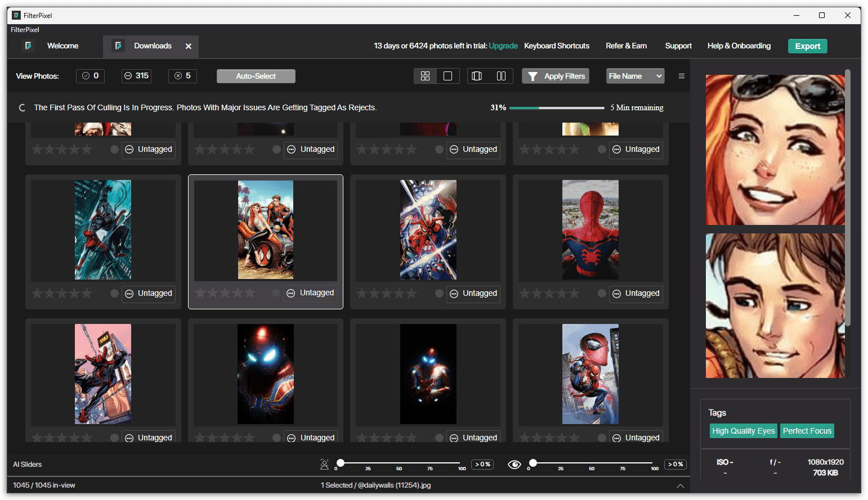Open Refer & Earn
Viewport: 868px width, 500px height.
pos(626,46)
